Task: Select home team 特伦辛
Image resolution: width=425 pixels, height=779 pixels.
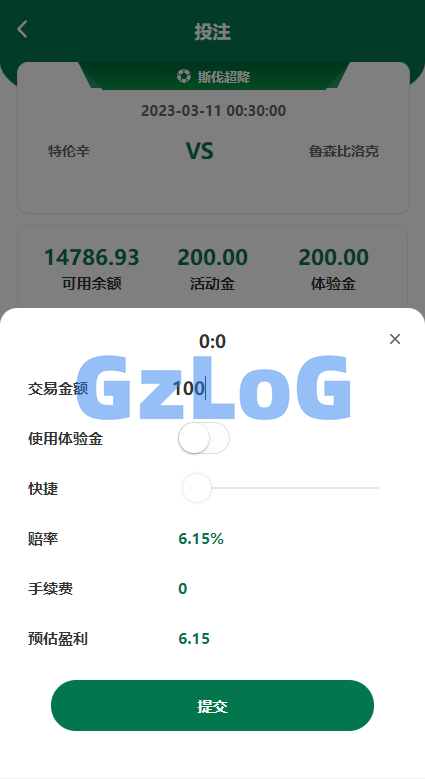Action: coord(69,151)
